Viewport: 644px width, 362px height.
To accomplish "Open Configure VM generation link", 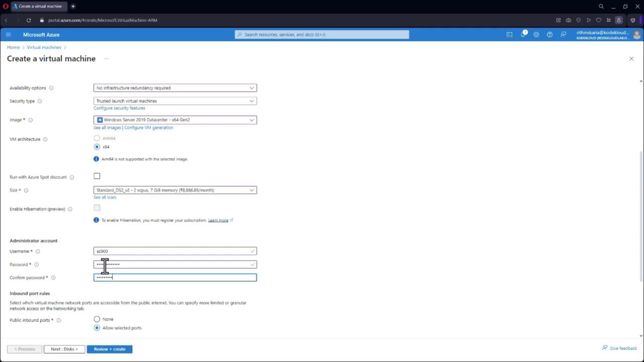I will (148, 128).
